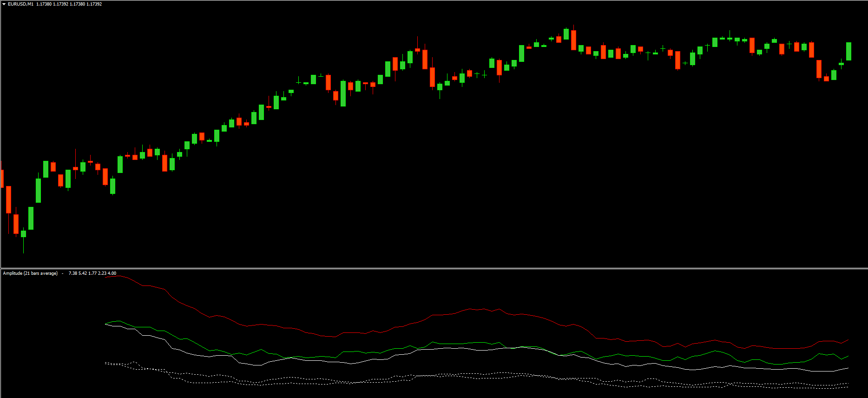Click the last green candle at far right

click(848, 51)
